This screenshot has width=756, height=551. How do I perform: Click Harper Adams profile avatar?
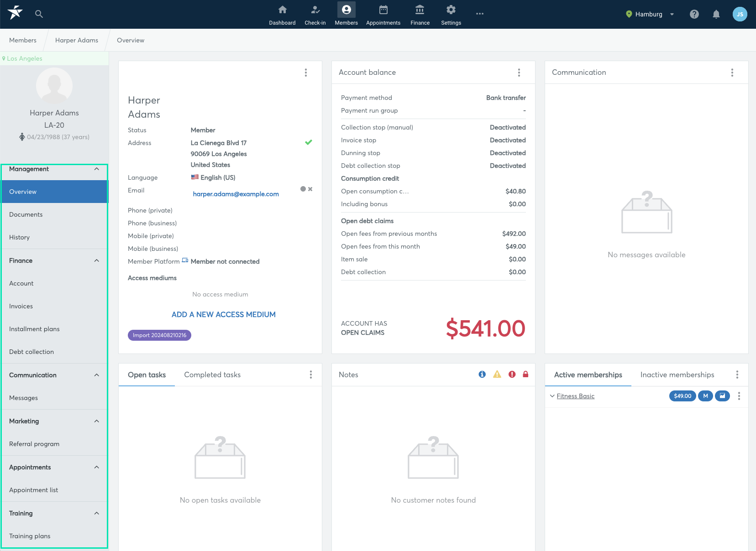point(54,86)
